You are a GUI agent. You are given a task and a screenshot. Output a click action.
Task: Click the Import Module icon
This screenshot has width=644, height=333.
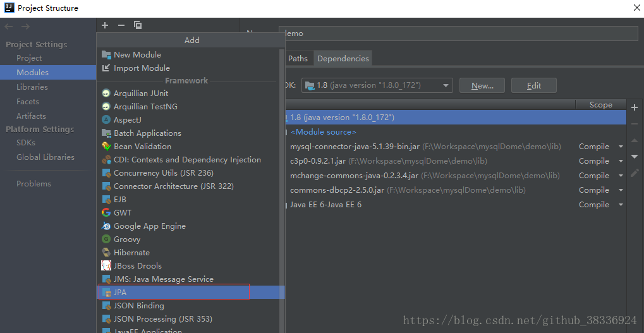[x=106, y=68]
